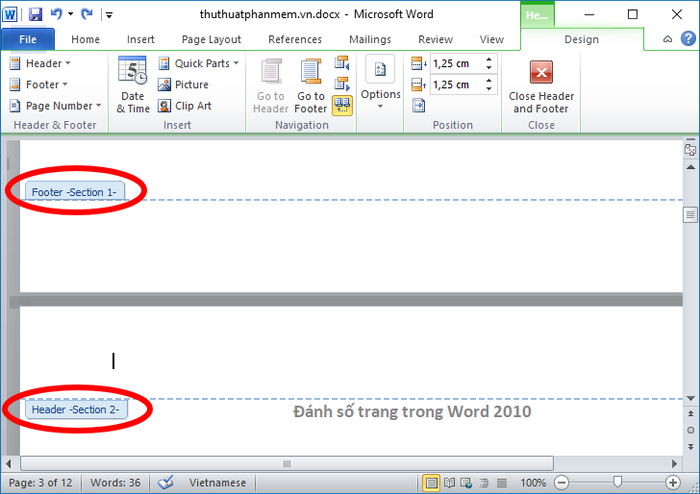
Task: Open the File tab
Action: [28, 39]
